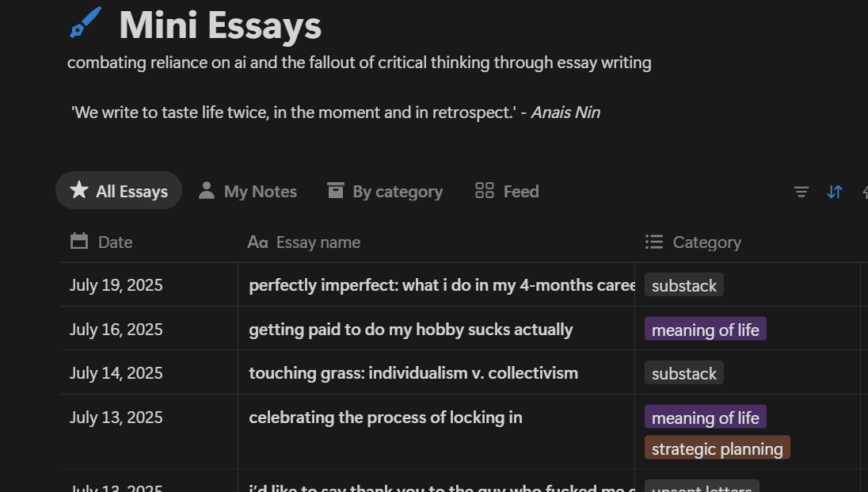Open the filter icon in database toolbar
Viewport: 868px width, 492px height.
[801, 192]
